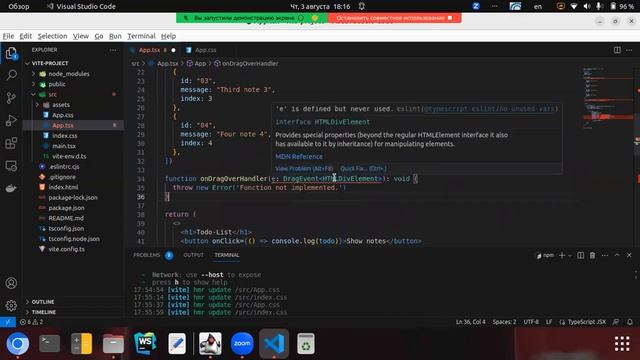The height and width of the screenshot is (360, 640).
Task: Expand the public folder
Action: pos(57,84)
